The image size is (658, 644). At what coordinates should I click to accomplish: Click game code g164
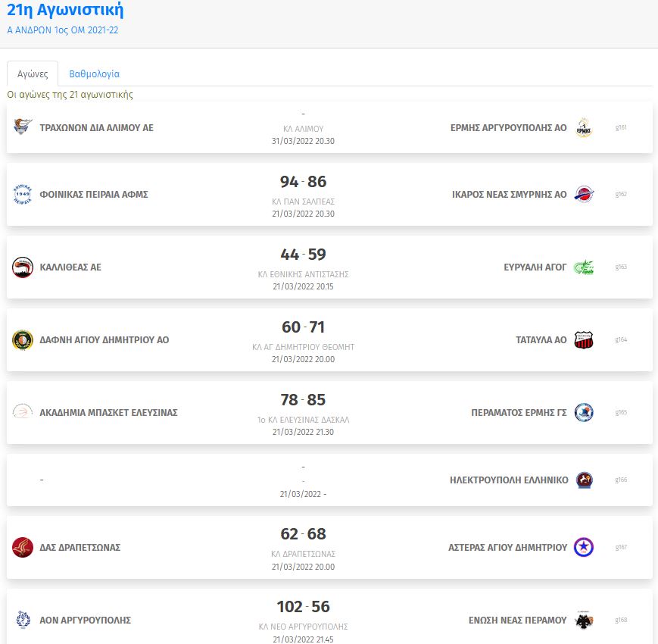point(621,339)
